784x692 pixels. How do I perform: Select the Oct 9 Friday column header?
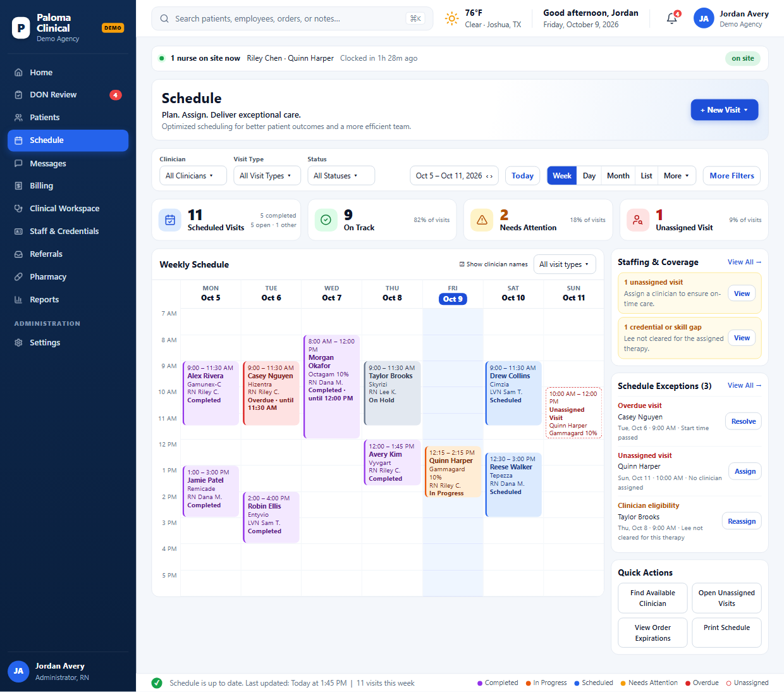tap(453, 295)
